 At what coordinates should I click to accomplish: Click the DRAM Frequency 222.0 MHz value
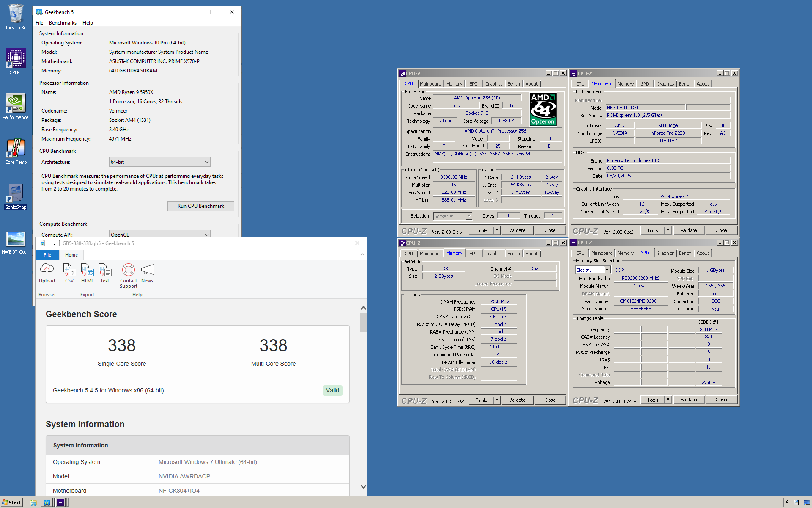click(499, 301)
